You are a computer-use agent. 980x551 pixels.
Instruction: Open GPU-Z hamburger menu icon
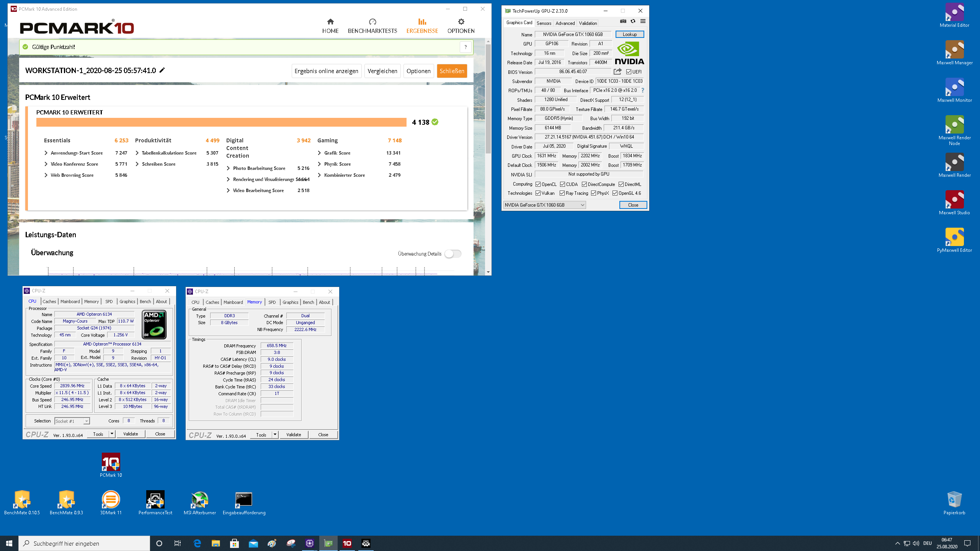643,21
